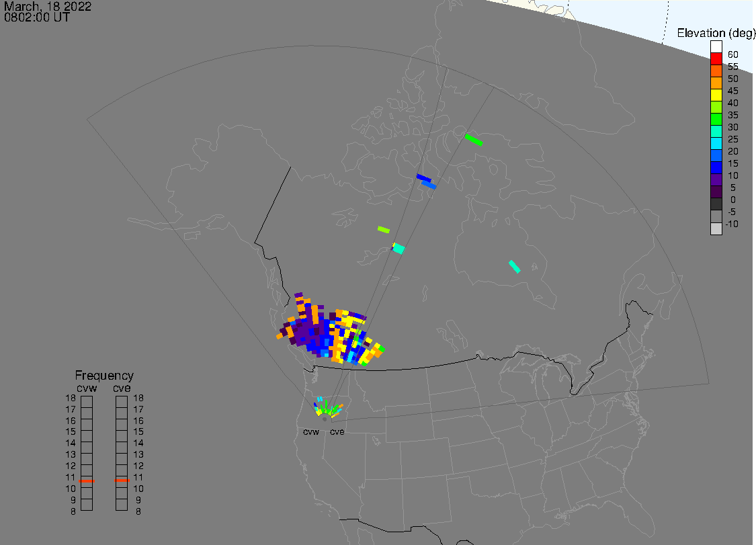Click the cyan swatch in the Elevation legend
The image size is (756, 545).
tap(716, 143)
